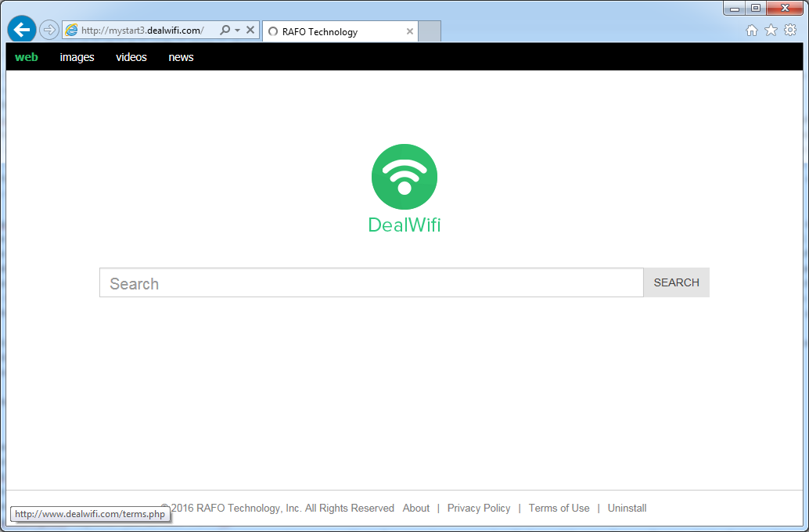This screenshot has width=809, height=532.
Task: Open the Tools gear menu
Action: 790,30
